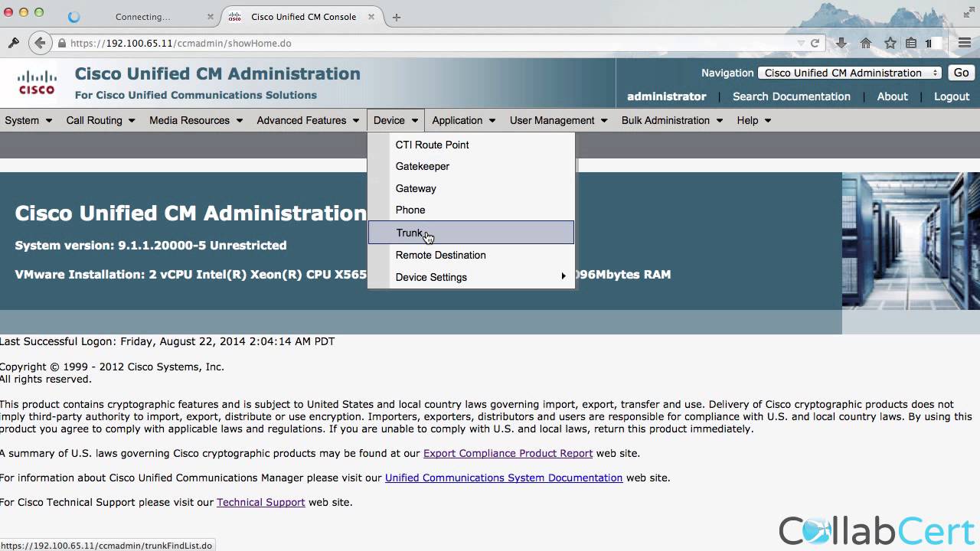Expand the Advanced Features menu
The width and height of the screenshot is (980, 551).
(x=308, y=120)
